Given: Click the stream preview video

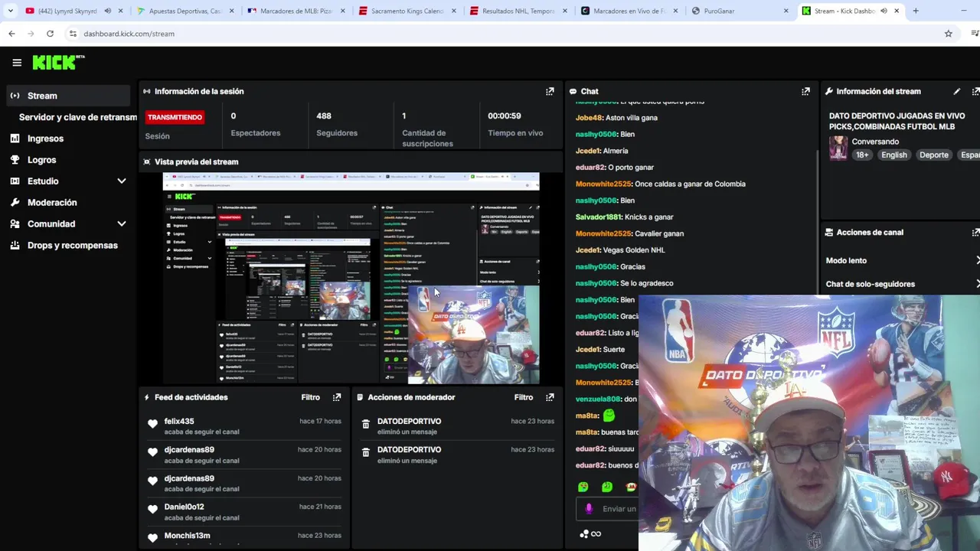Looking at the screenshot, I should [351, 278].
